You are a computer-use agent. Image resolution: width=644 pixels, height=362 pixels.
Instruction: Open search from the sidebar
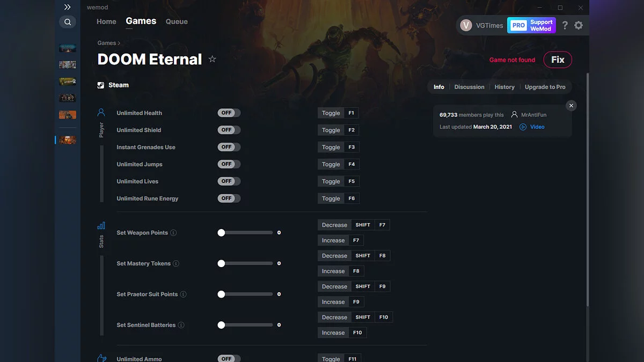(68, 22)
